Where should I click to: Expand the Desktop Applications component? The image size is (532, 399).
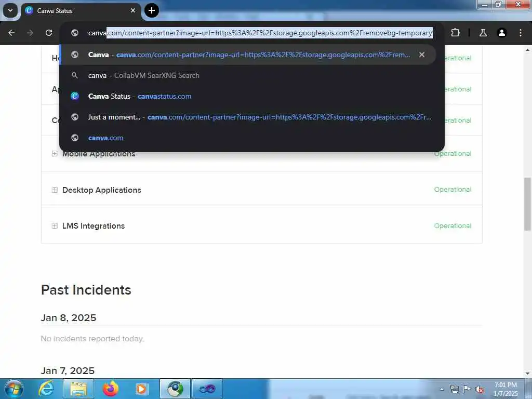tap(55, 190)
